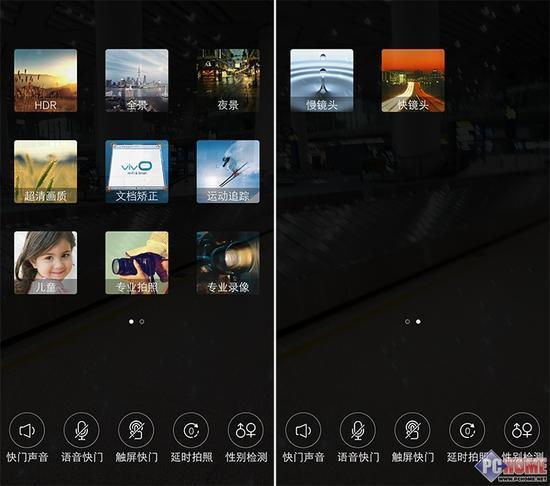The image size is (550, 486).
Task: Select the 儿童 children mode tile
Action: (46, 263)
